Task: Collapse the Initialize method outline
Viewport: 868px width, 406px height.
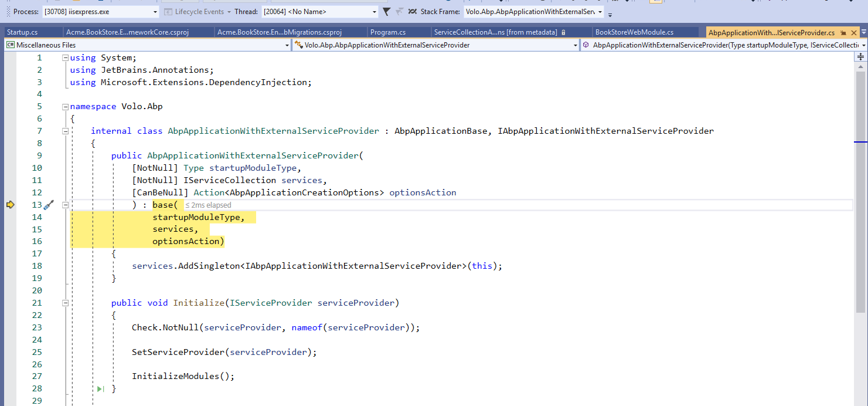Action: 65,303
